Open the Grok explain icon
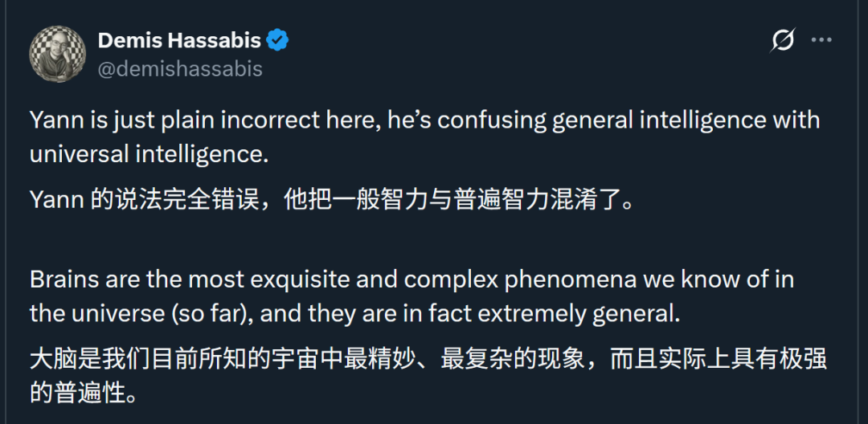Screen dimensions: 868x424 coord(783,40)
